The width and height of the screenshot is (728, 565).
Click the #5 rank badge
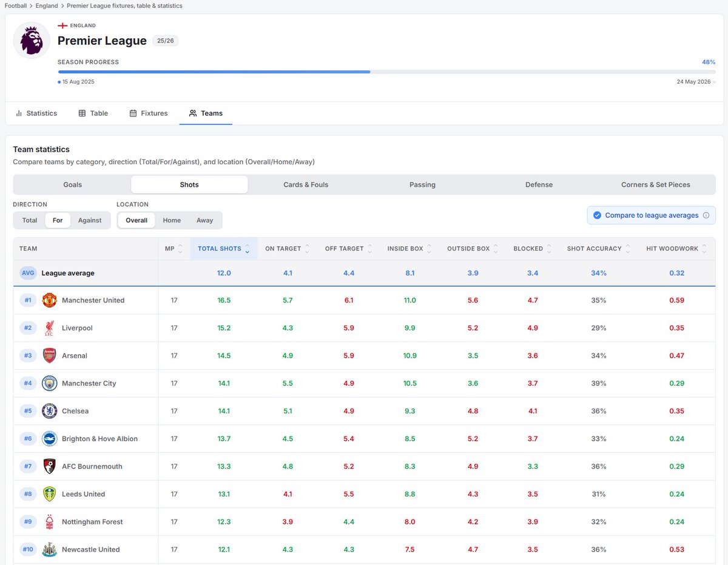[x=28, y=411]
